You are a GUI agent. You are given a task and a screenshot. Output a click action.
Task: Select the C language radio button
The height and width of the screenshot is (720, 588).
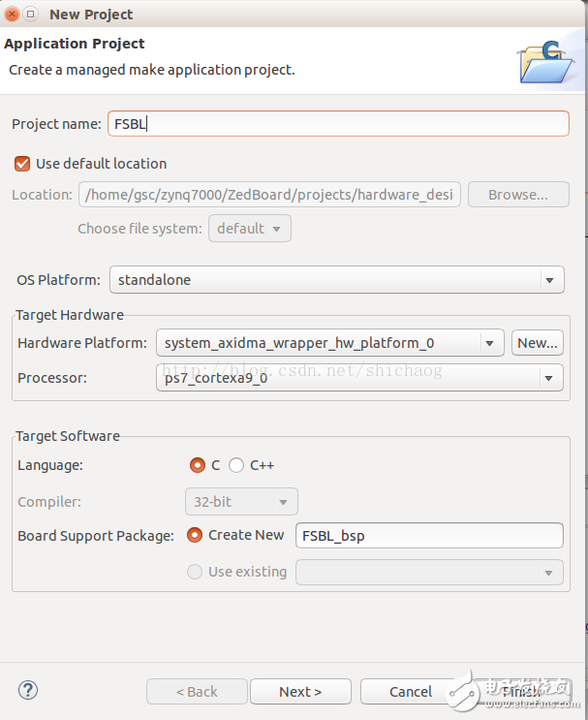coord(198,465)
